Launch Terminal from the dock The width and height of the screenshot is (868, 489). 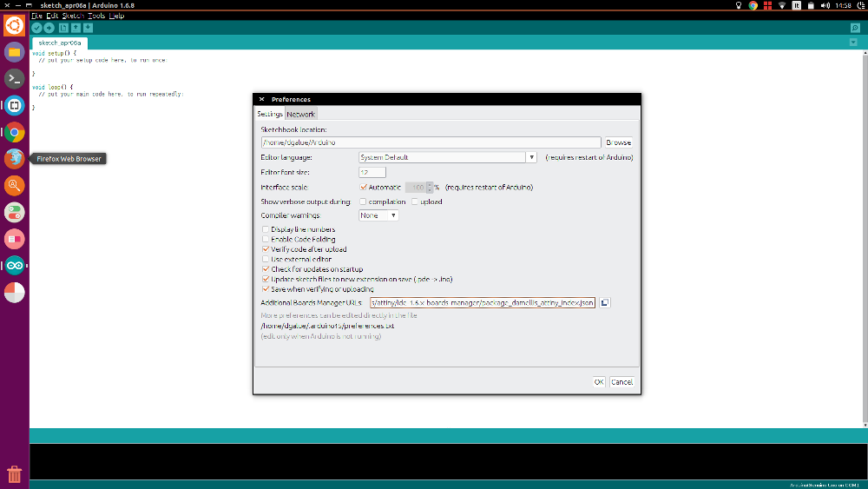pyautogui.click(x=15, y=79)
